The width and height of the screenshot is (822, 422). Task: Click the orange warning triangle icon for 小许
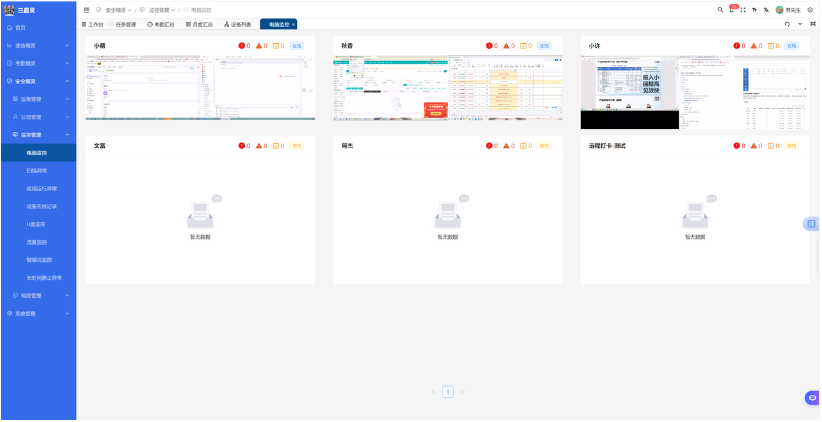coord(755,46)
